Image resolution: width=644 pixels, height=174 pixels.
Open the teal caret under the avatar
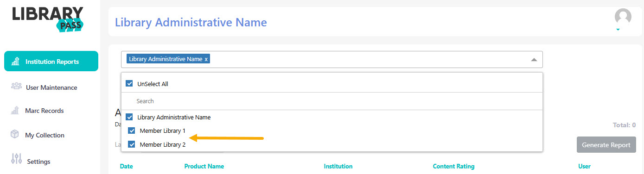(x=618, y=30)
